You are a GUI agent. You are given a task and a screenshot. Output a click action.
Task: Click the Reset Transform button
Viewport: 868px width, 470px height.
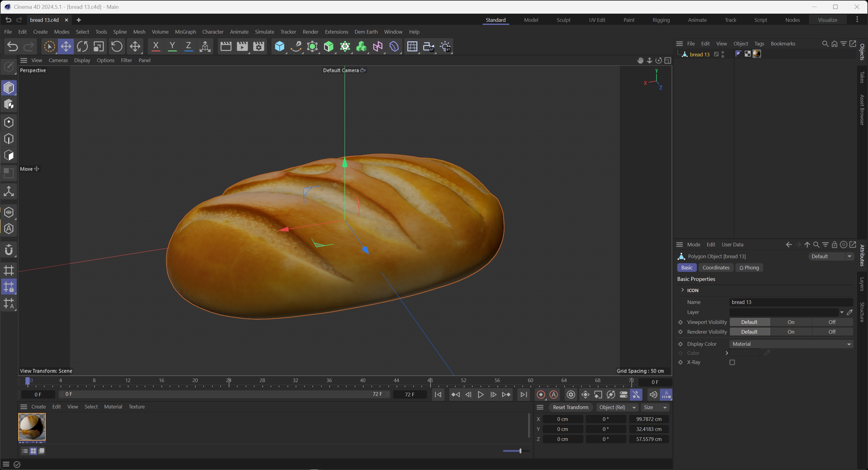[570, 407]
